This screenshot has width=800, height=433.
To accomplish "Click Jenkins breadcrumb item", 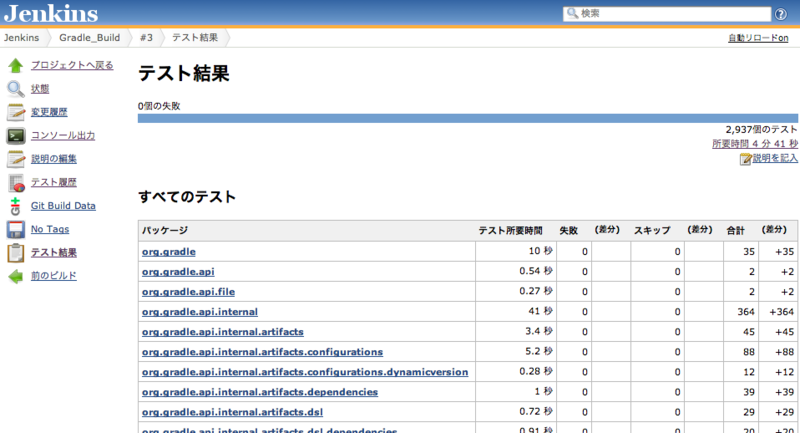I will point(21,38).
